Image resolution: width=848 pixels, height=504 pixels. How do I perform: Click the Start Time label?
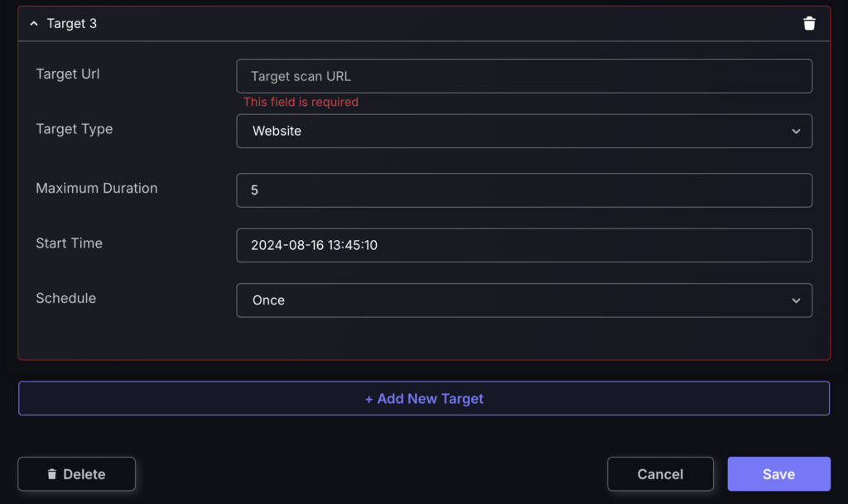(70, 243)
